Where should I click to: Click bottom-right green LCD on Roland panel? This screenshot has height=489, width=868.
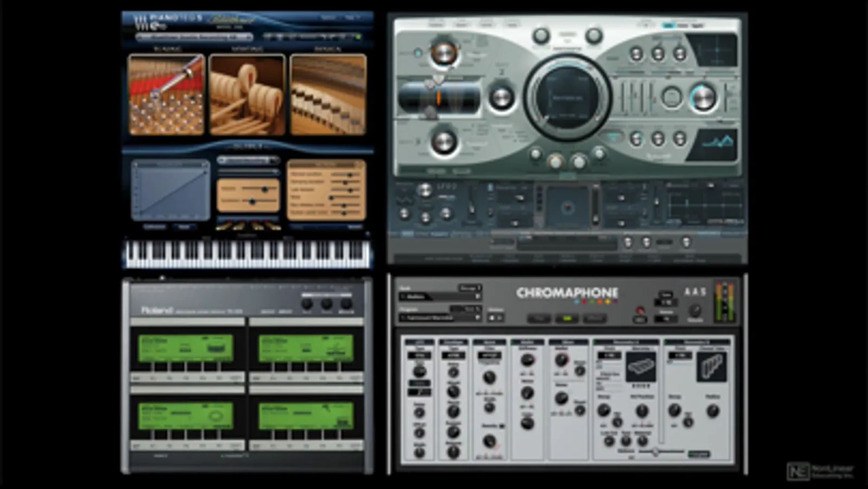pyautogui.click(x=306, y=416)
